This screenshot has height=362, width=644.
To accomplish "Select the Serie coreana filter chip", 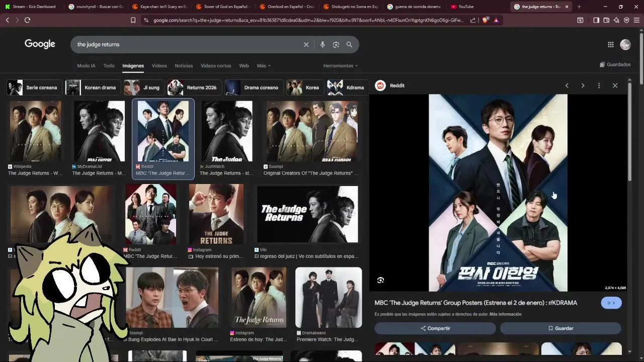I will point(34,87).
